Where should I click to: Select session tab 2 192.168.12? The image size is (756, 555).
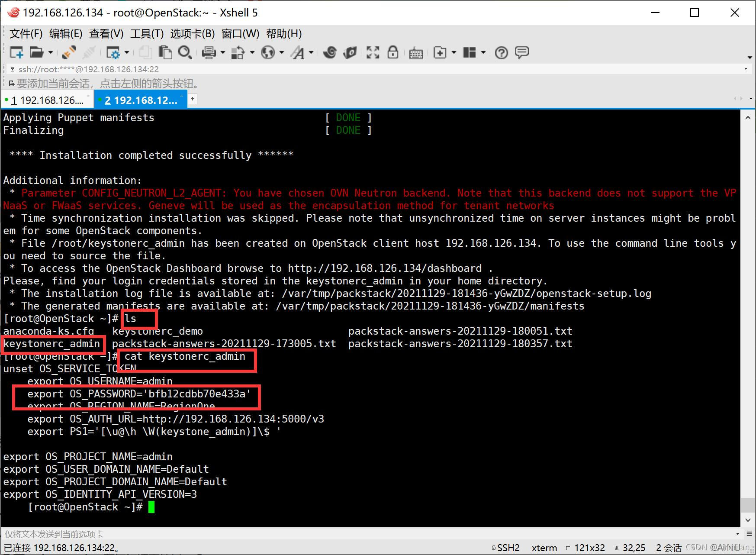(141, 100)
